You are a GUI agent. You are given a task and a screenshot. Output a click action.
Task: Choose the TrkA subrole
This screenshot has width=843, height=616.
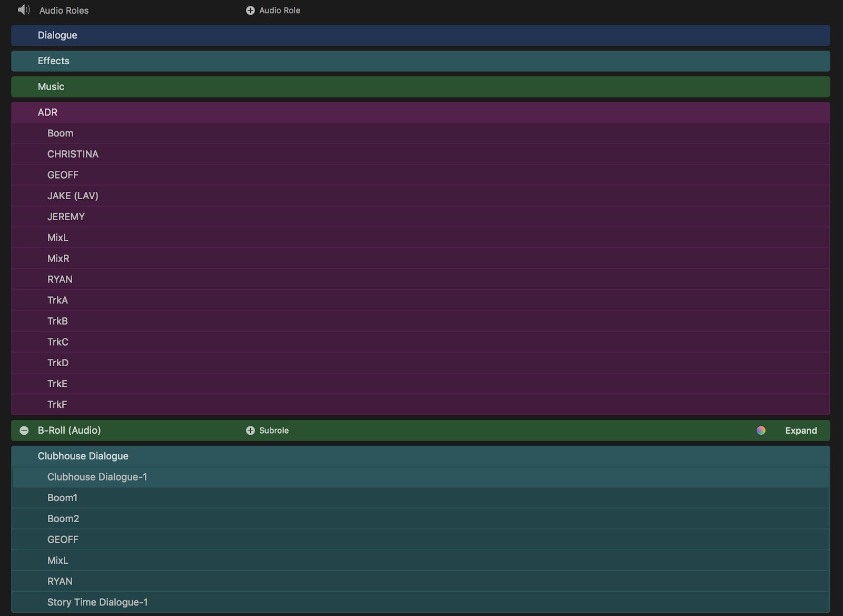click(x=420, y=300)
